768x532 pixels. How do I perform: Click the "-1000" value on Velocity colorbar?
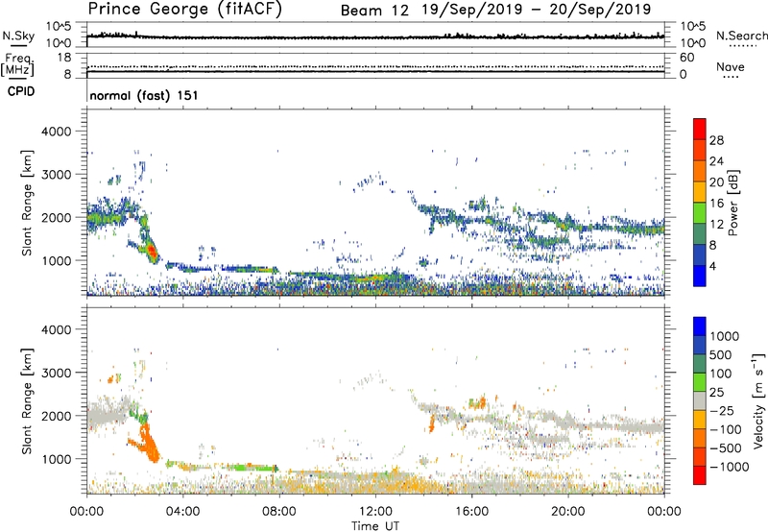point(730,467)
